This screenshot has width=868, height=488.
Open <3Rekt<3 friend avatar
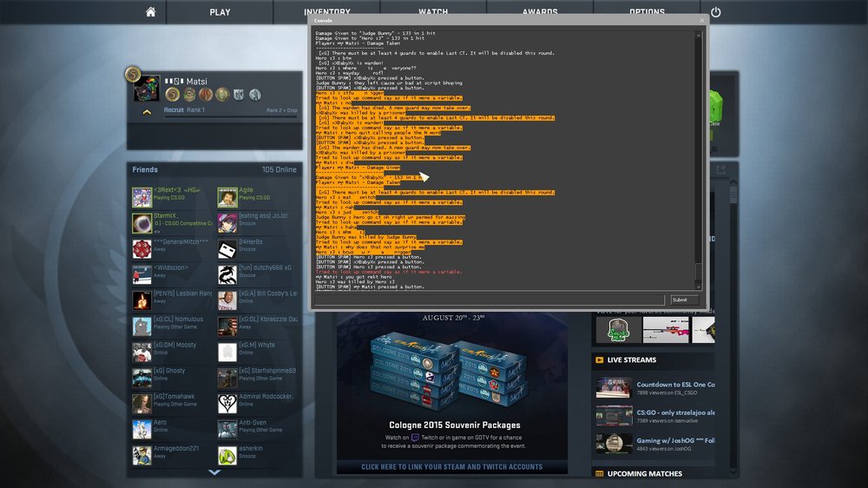point(141,197)
